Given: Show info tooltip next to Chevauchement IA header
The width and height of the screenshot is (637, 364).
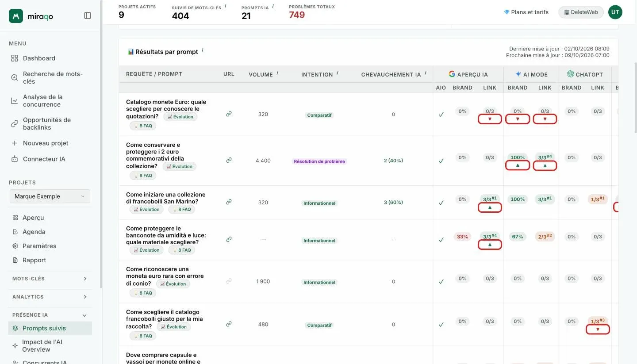Looking at the screenshot, I should pyautogui.click(x=426, y=73).
